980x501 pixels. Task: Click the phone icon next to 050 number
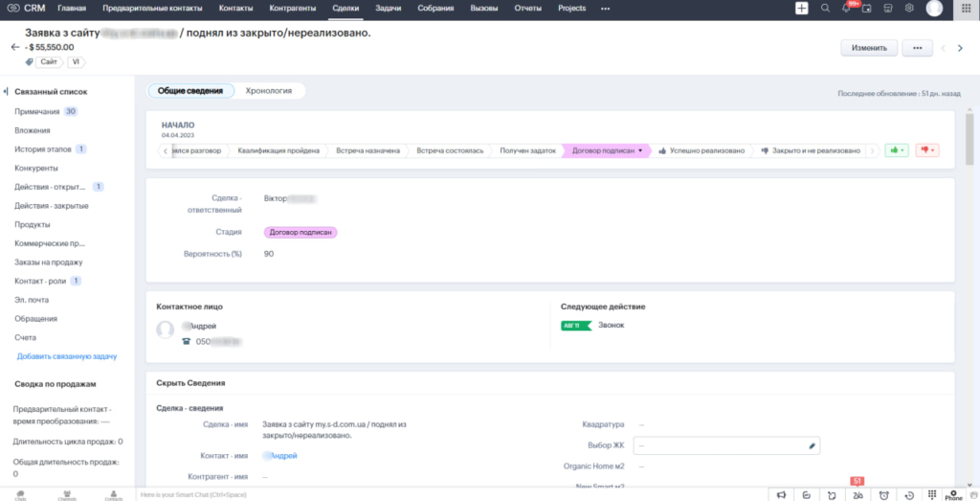[x=186, y=342]
